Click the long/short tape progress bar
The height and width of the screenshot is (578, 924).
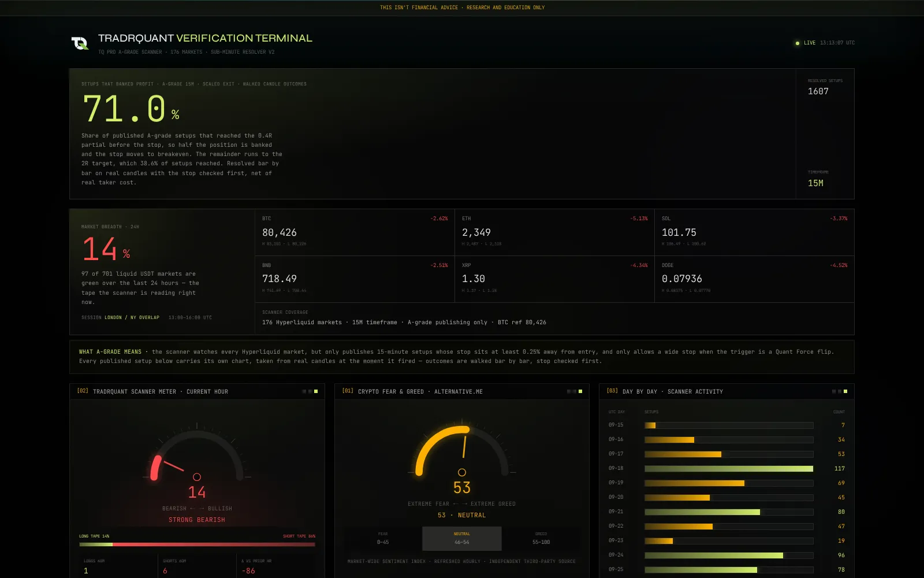pos(197,544)
